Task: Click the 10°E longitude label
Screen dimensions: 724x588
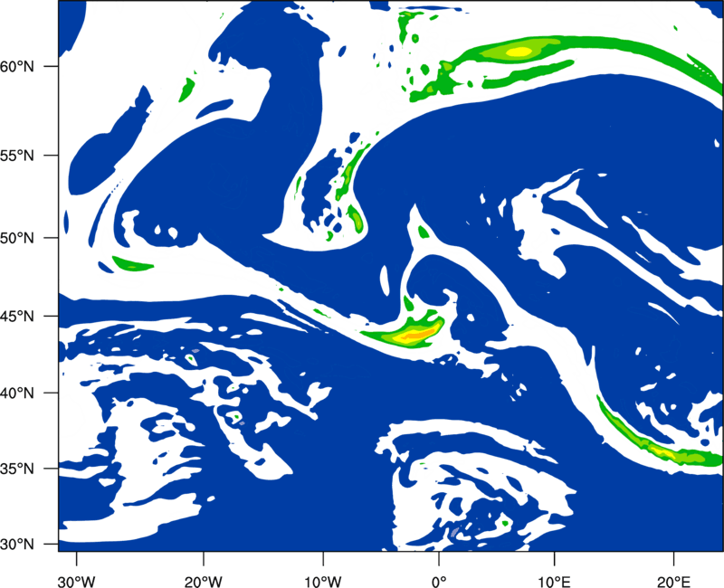Action: coord(554,581)
